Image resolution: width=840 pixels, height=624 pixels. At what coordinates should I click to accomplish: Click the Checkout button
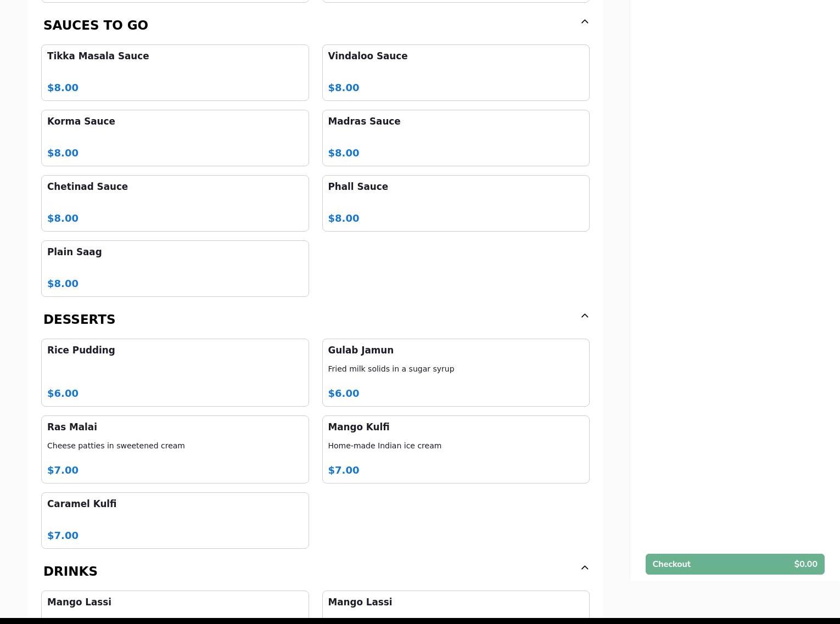coord(734,564)
